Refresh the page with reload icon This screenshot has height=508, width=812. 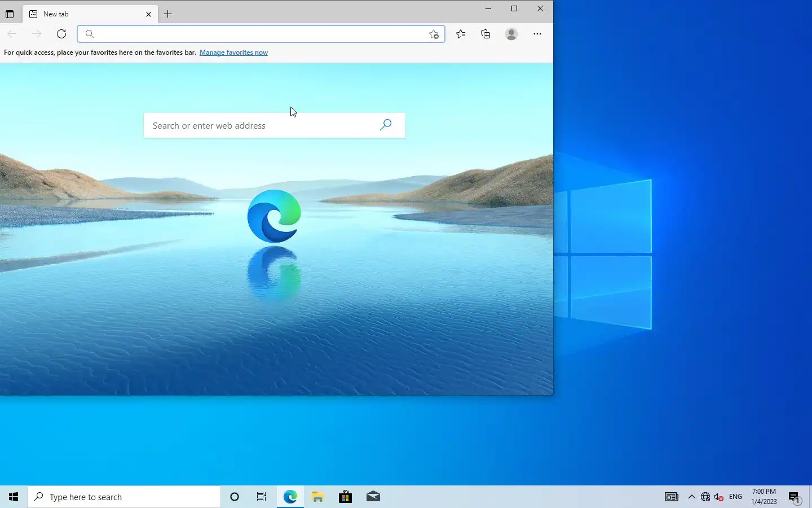click(61, 34)
